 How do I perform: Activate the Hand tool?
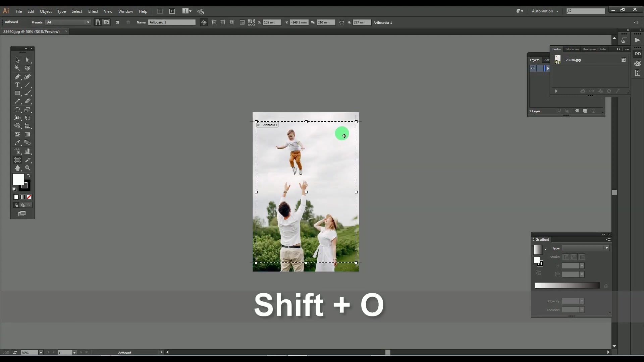pyautogui.click(x=17, y=168)
